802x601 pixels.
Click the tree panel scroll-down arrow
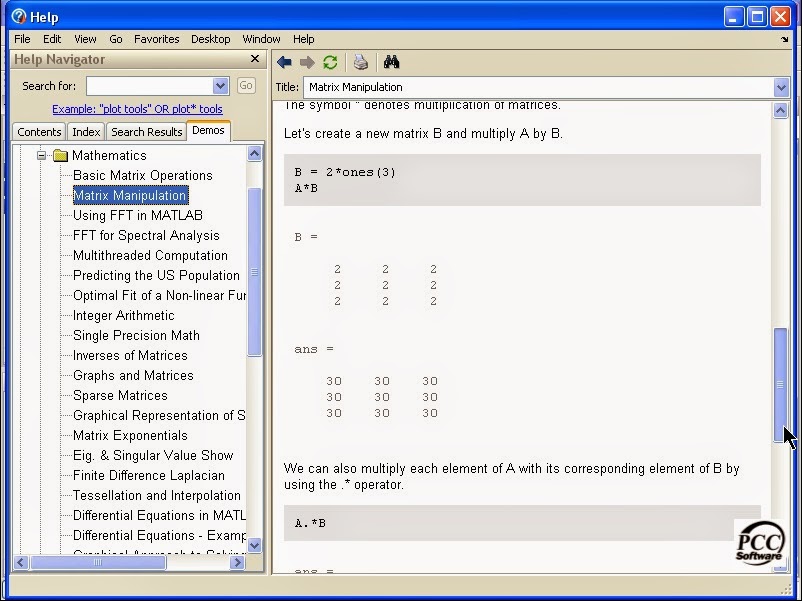[255, 546]
